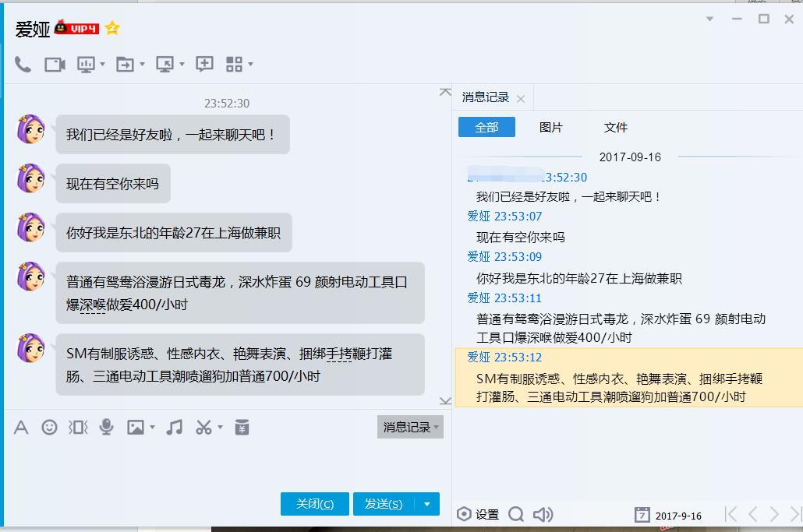Screen dimensions: 803x532
Task: Send a window shake nudge
Action: [x=78, y=427]
